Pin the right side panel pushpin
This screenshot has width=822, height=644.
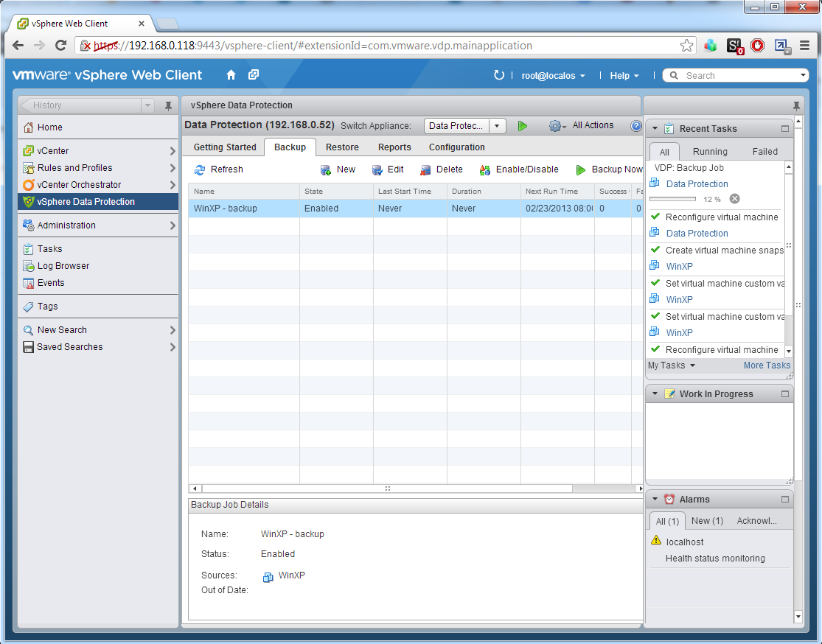[796, 105]
